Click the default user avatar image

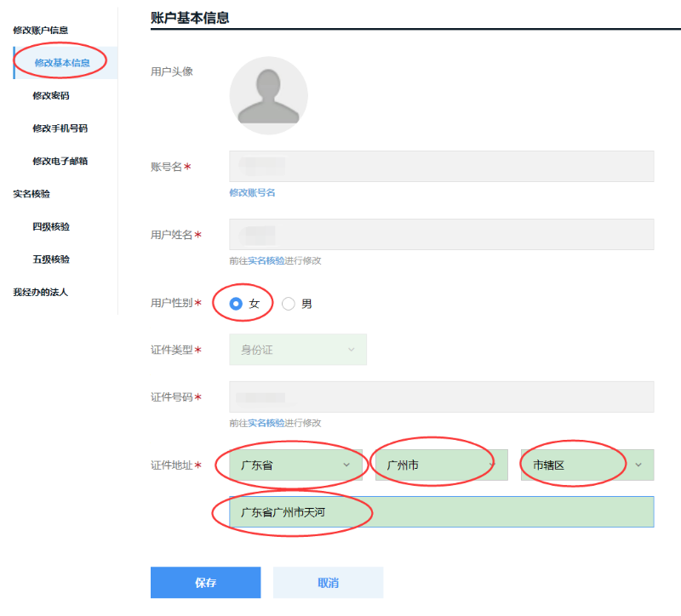coord(268,95)
